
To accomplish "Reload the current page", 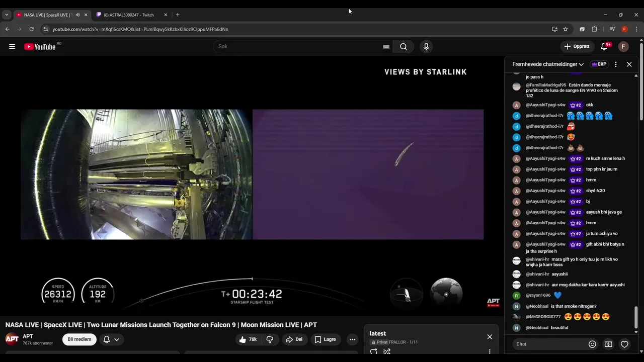I will tap(31, 29).
